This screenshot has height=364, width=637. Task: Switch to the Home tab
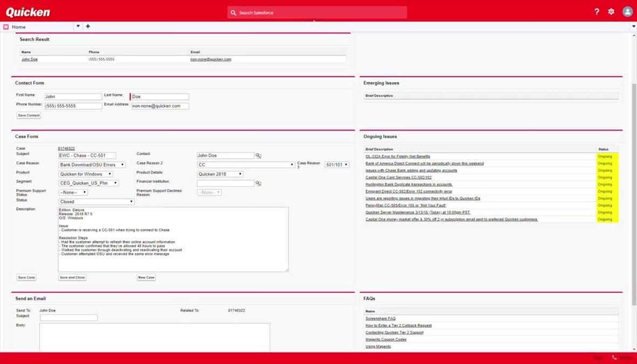point(19,27)
